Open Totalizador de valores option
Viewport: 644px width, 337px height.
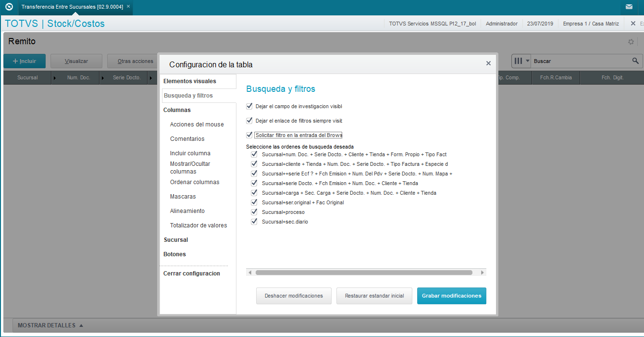pyautogui.click(x=198, y=225)
